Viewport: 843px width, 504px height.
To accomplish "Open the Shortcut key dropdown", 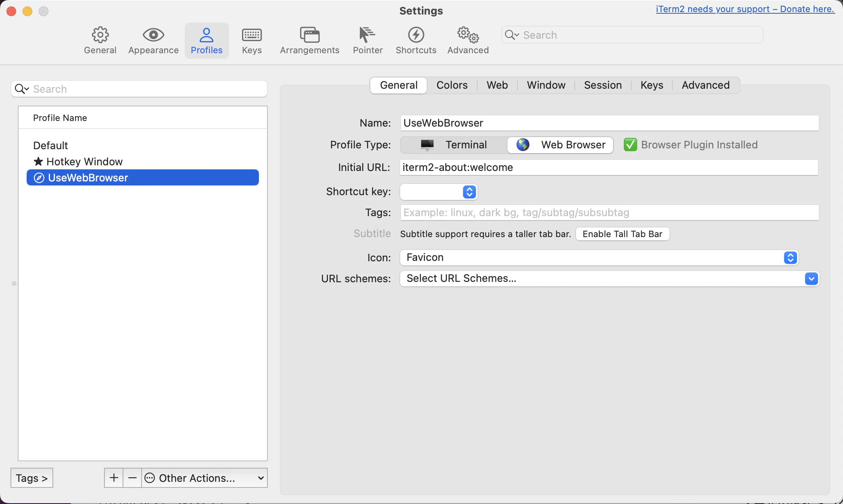I will 438,192.
